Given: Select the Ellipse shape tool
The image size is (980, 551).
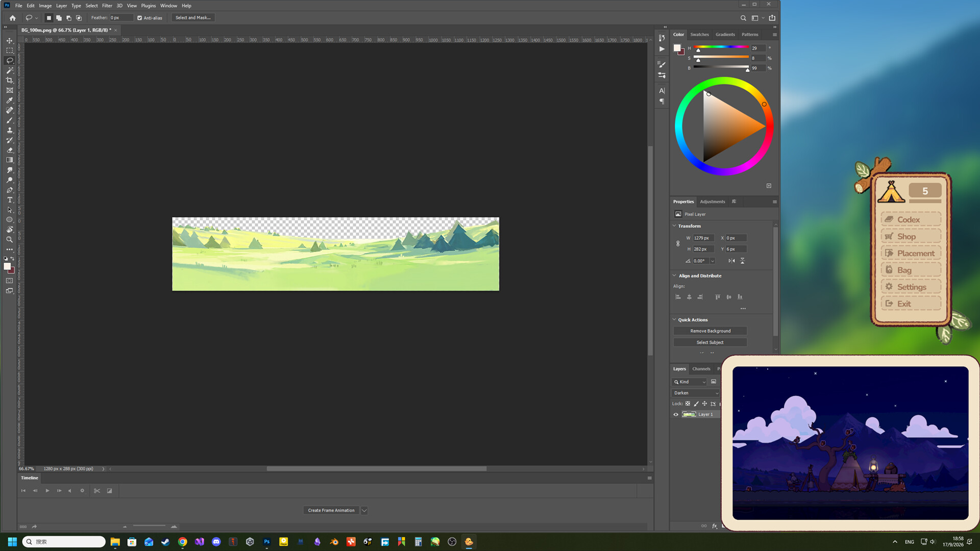Looking at the screenshot, I should (x=9, y=220).
